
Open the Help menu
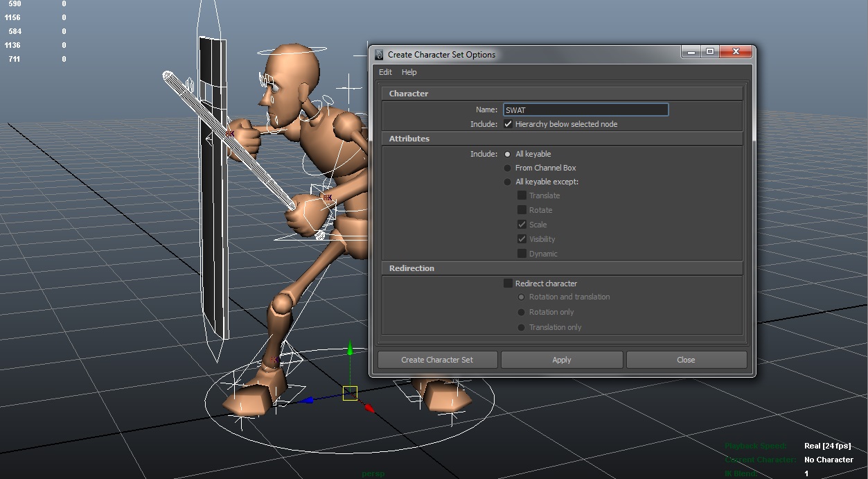[x=409, y=71]
